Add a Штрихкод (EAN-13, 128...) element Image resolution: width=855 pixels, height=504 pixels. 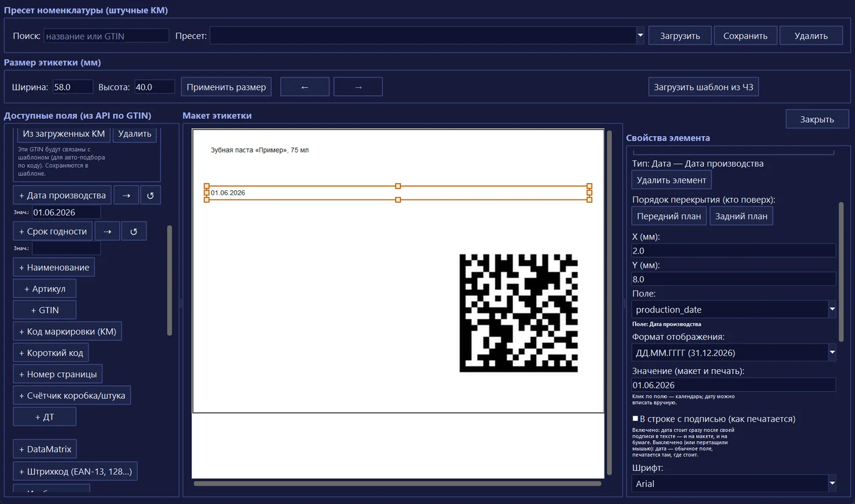[x=76, y=471]
